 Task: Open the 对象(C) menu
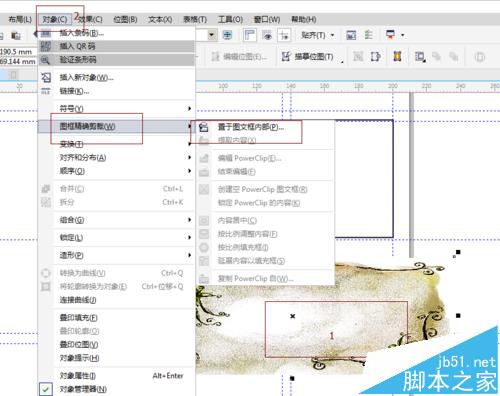pos(55,19)
